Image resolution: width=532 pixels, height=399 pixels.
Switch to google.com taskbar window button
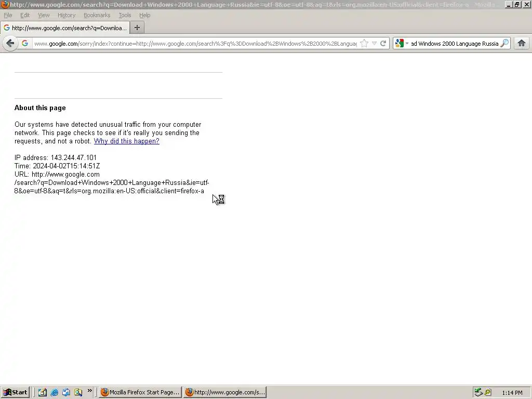point(225,392)
